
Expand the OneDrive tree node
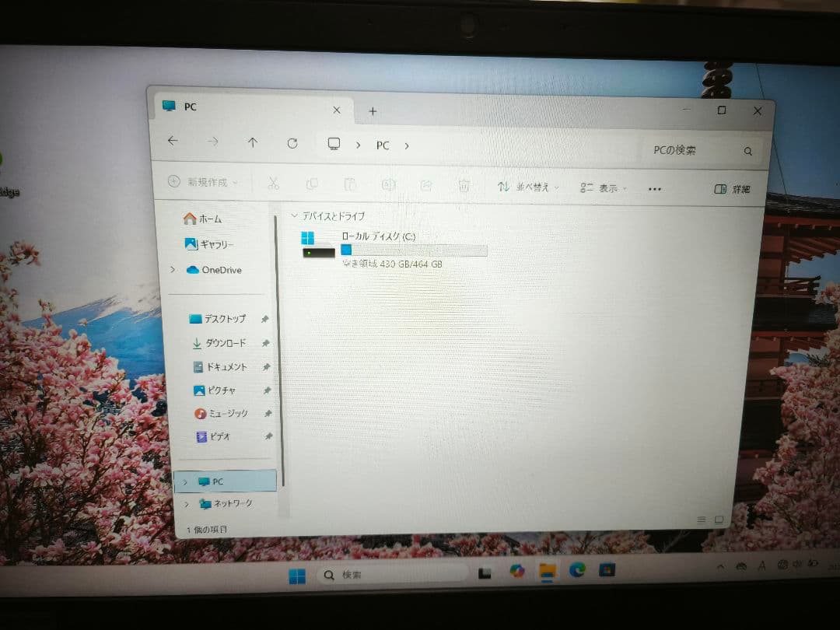(x=173, y=270)
